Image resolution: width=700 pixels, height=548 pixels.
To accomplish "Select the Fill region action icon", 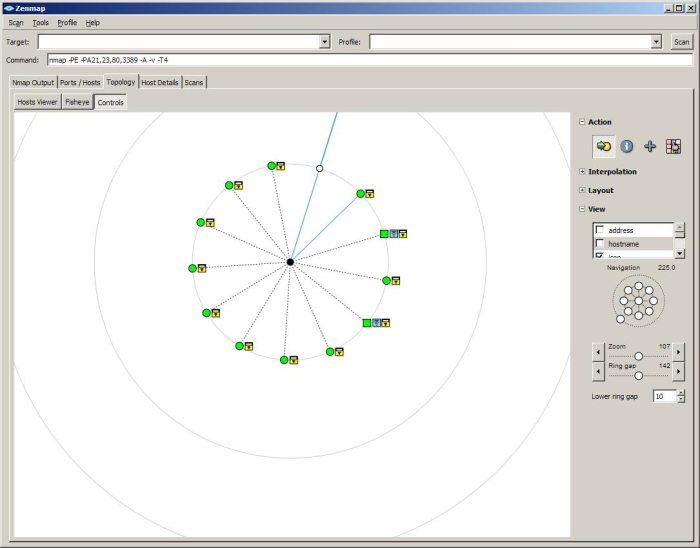I will click(673, 146).
